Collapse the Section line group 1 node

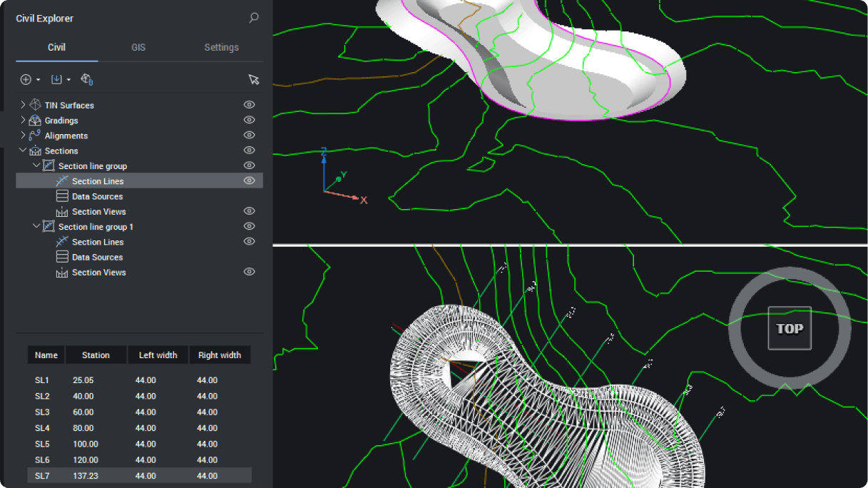tap(36, 226)
